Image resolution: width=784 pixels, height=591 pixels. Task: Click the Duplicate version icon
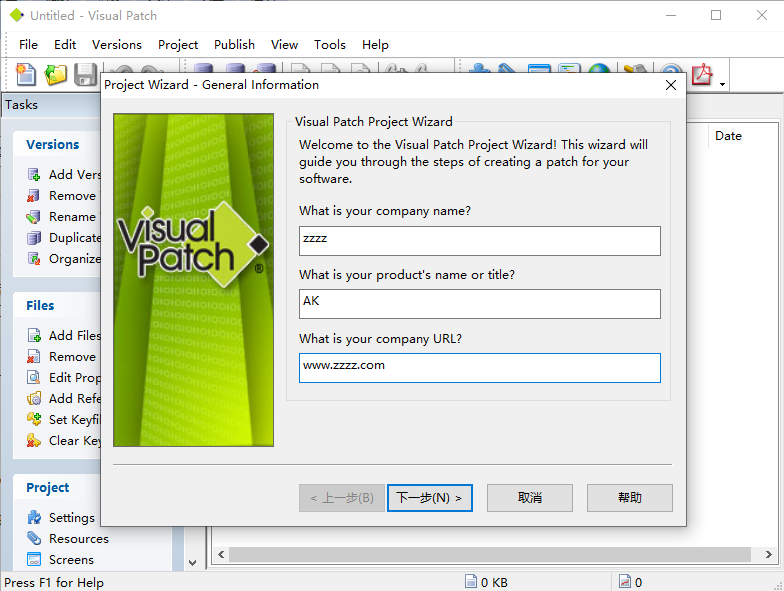34,238
